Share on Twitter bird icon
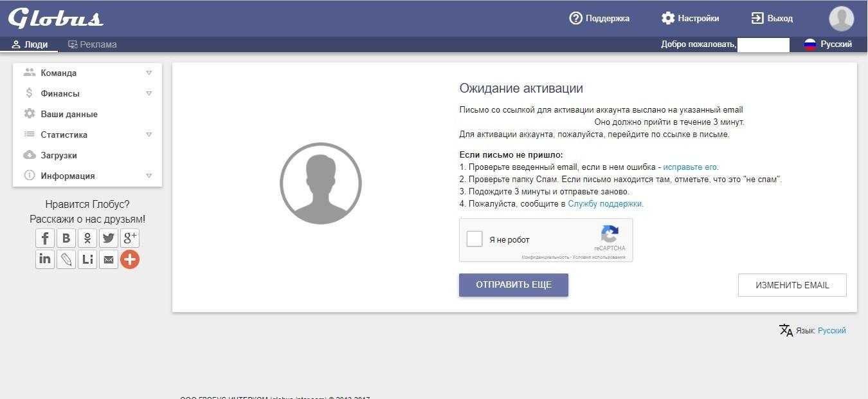This screenshot has height=399, width=868. (x=109, y=239)
